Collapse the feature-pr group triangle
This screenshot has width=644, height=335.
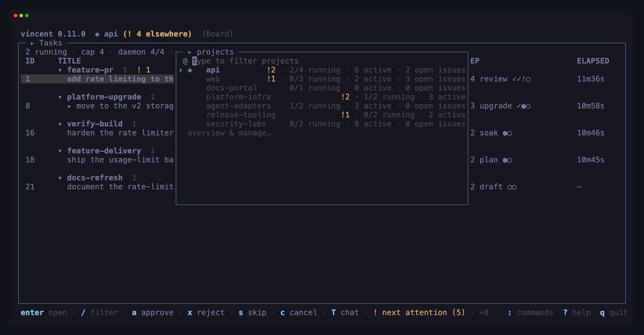[60, 70]
